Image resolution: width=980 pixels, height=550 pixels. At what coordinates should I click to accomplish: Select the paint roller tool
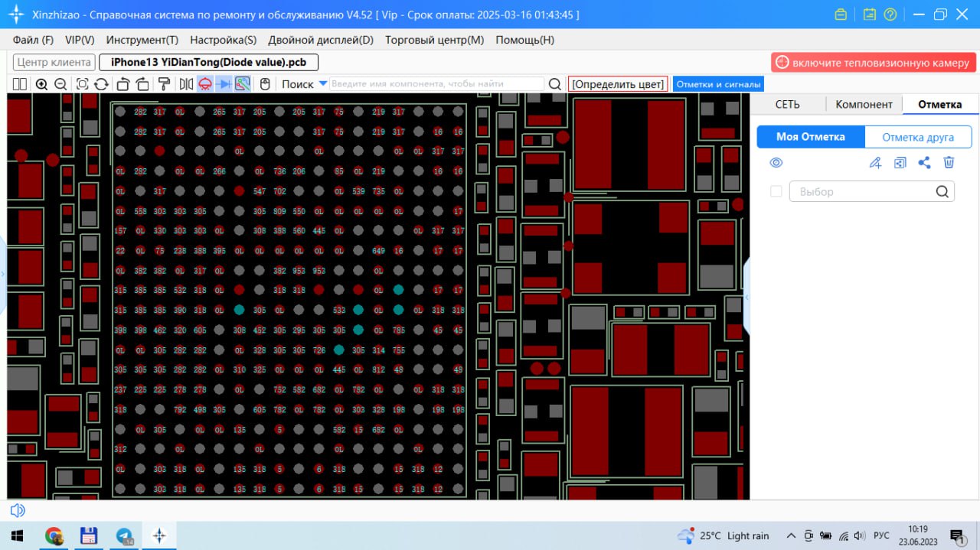pyautogui.click(x=163, y=84)
